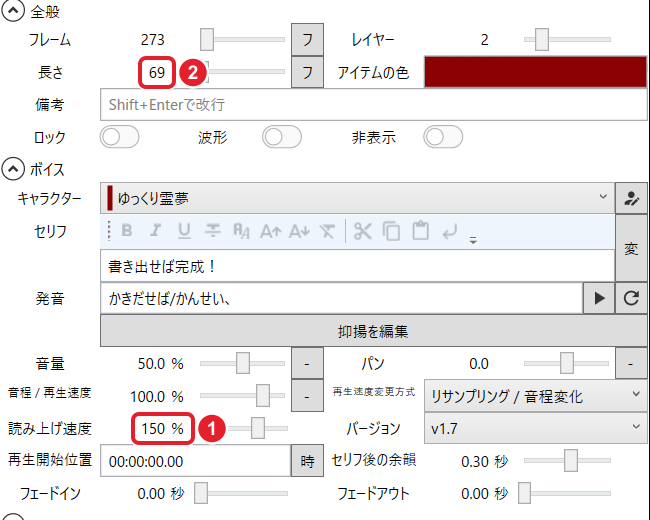
Task: Click the edit character icon
Action: pos(631,198)
